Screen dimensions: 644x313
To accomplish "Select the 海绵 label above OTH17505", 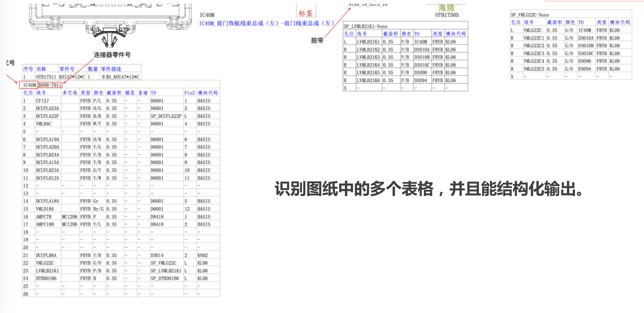I will 446,8.
